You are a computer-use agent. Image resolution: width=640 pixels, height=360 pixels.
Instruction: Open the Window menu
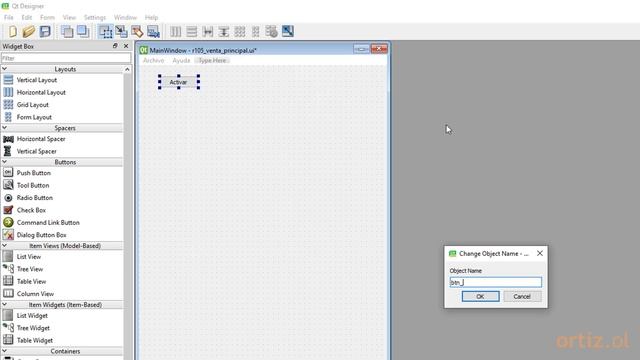[x=125, y=18]
